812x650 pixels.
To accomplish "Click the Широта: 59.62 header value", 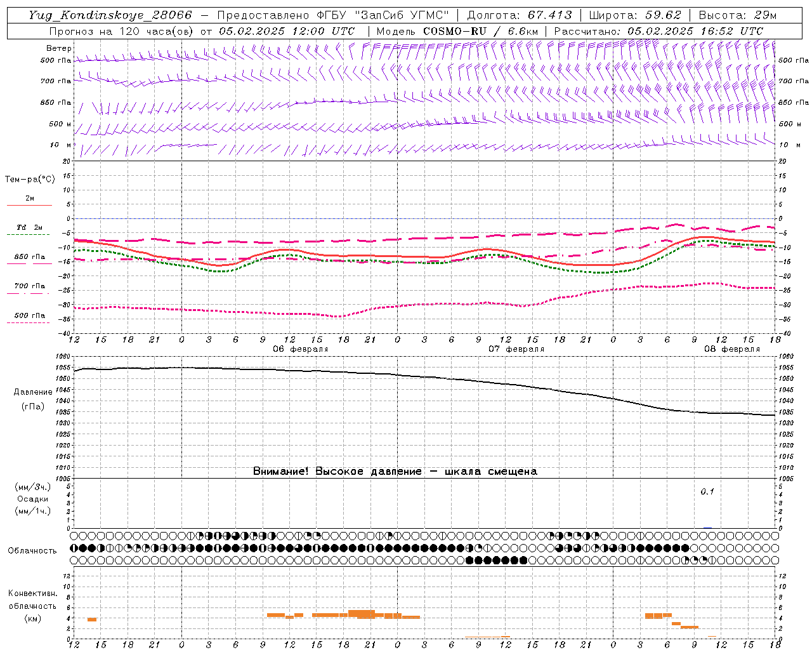I will click(x=635, y=15).
